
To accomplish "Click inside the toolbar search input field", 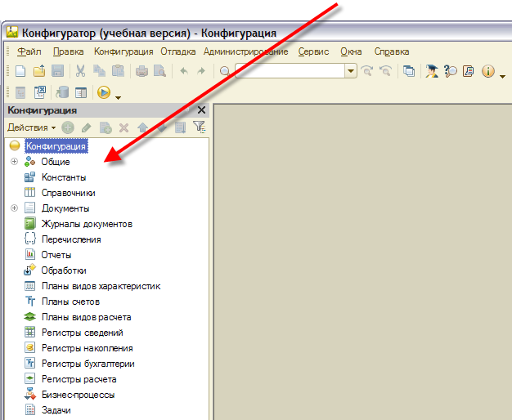I will coord(290,72).
